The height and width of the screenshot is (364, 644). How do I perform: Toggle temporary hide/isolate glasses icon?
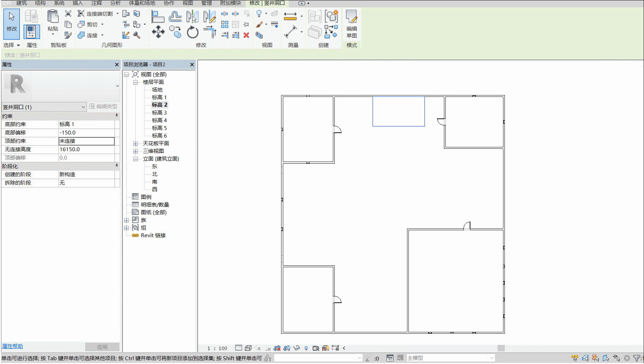[x=296, y=348]
